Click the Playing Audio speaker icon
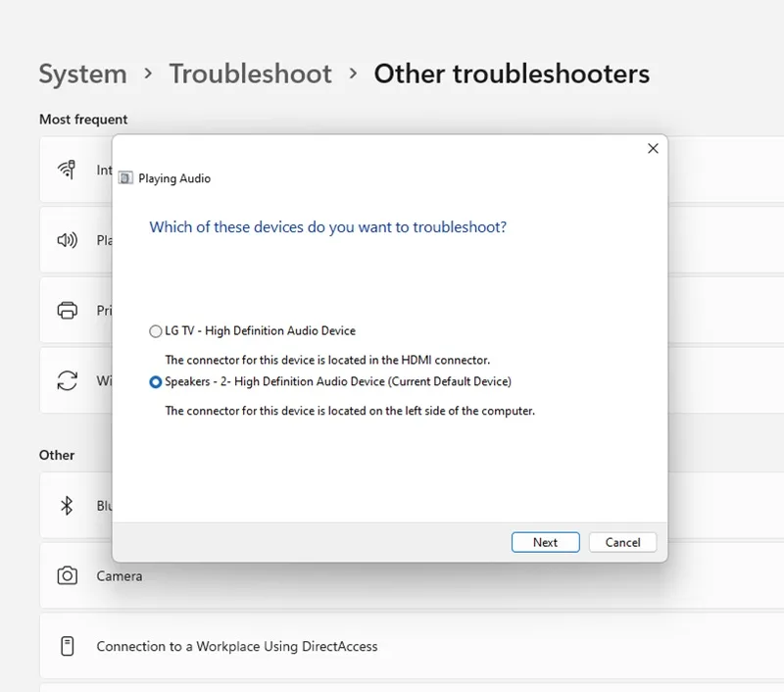Image resolution: width=784 pixels, height=692 pixels. (67, 240)
